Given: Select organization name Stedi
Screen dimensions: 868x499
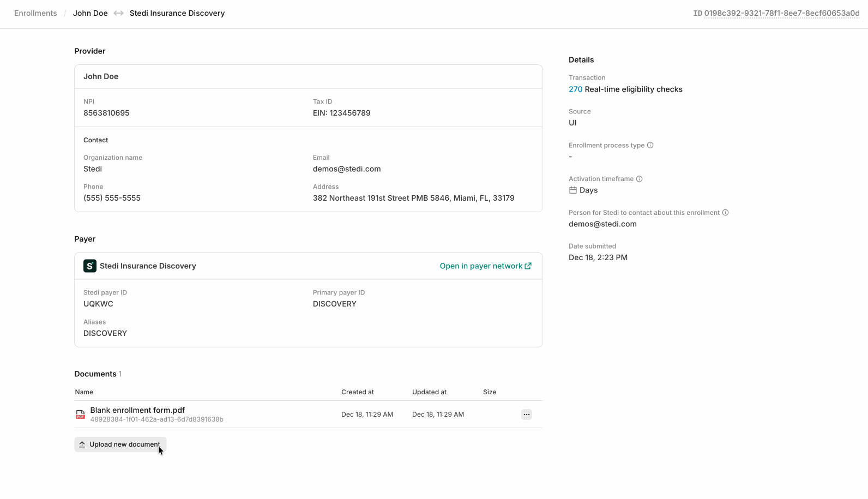Looking at the screenshot, I should pyautogui.click(x=93, y=169).
